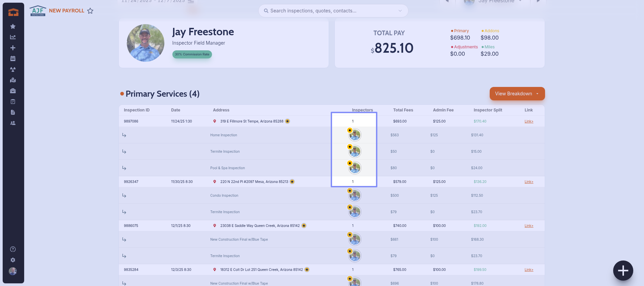The height and width of the screenshot is (286, 644).
Task: Open the contacts people icon in sidebar
Action: (x=13, y=123)
